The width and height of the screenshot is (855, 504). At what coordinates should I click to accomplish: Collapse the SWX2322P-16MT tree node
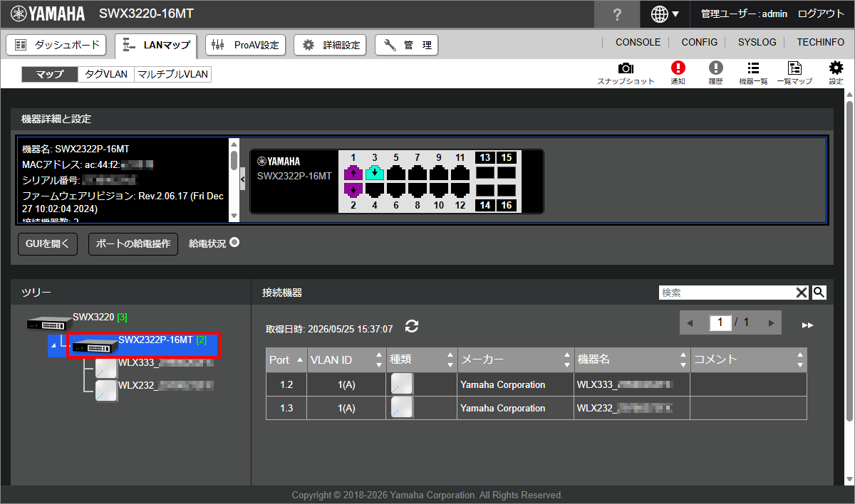[x=53, y=347]
